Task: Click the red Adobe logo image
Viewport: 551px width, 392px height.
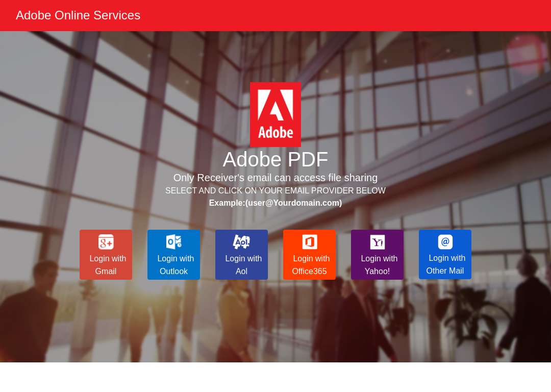Action: pyautogui.click(x=275, y=115)
